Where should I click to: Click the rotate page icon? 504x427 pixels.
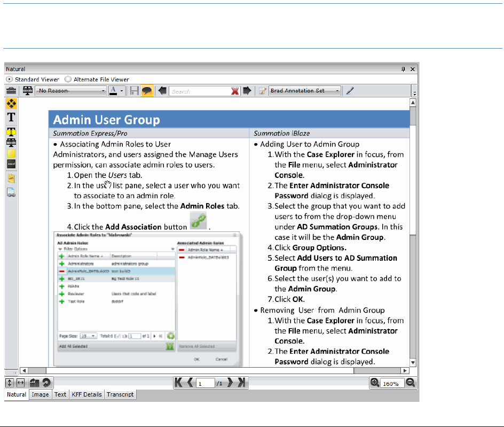click(x=34, y=383)
